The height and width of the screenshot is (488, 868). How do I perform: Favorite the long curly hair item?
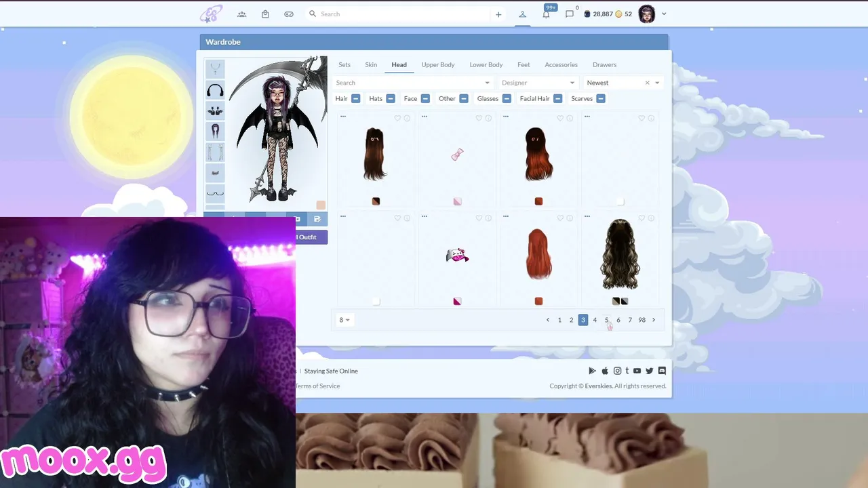(x=642, y=218)
